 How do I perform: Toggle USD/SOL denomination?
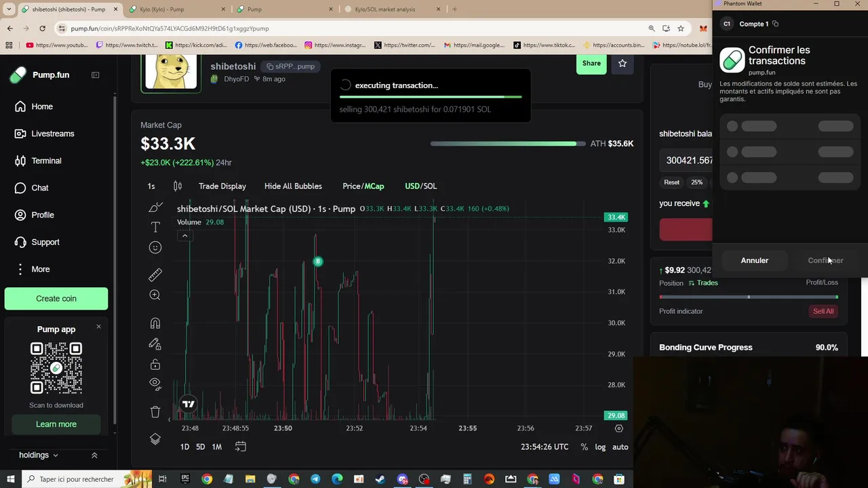pos(420,186)
